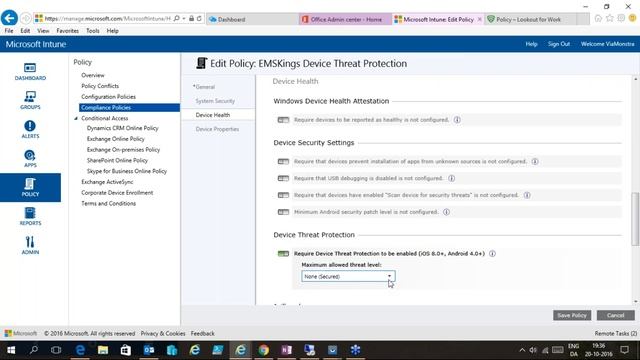Open Exchange Online Policy tree item
Screen dimensions: 640x360
click(116, 139)
